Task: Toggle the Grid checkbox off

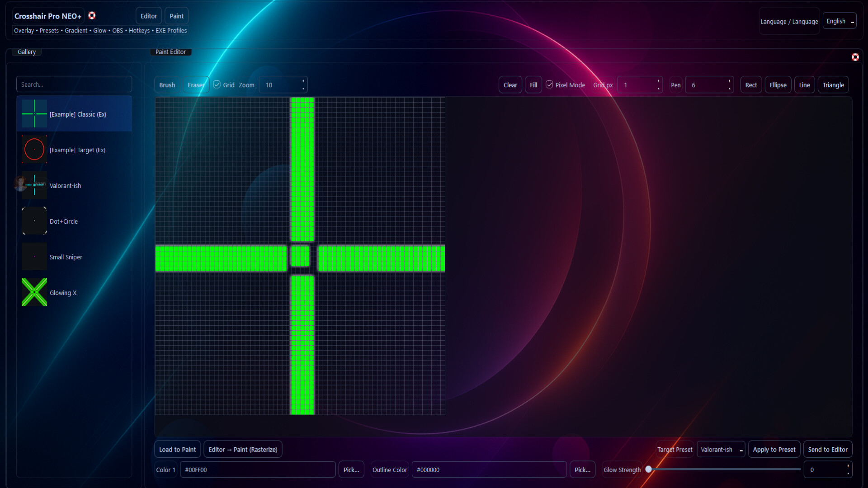Action: click(x=217, y=84)
